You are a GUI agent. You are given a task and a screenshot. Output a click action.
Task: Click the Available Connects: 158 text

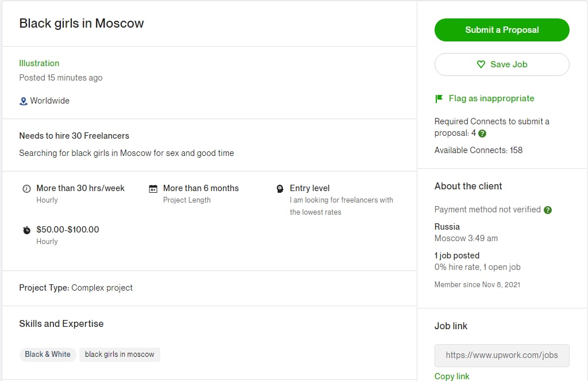478,150
